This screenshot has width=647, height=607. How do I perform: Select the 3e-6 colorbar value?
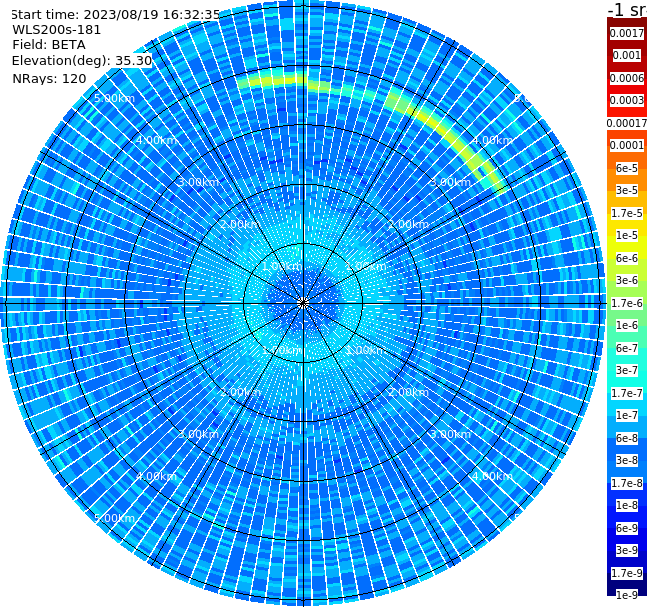point(627,280)
